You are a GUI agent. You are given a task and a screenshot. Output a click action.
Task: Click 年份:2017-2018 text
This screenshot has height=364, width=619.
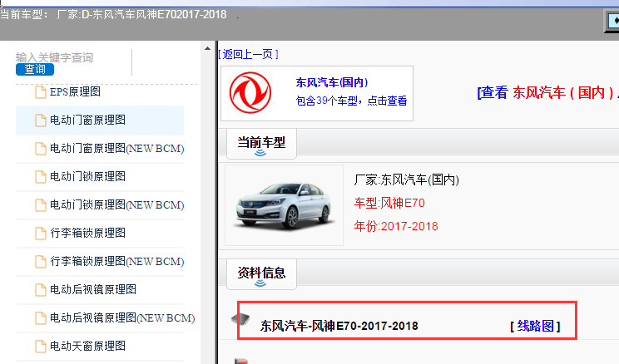(396, 226)
